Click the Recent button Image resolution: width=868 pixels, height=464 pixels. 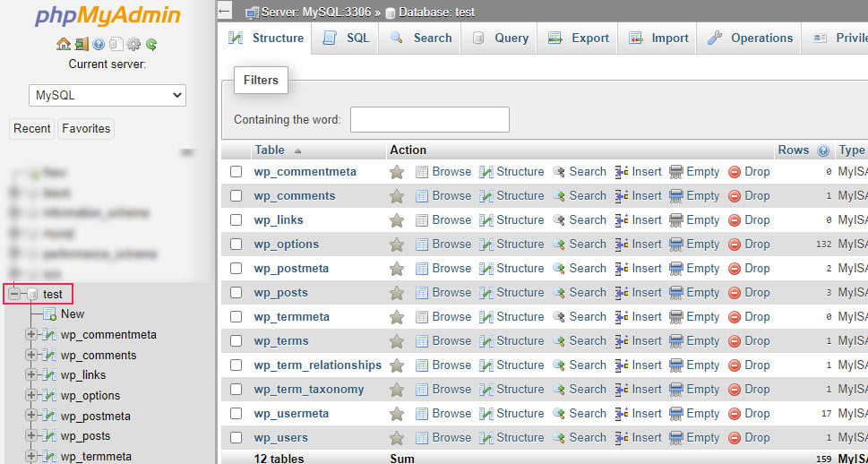[32, 128]
